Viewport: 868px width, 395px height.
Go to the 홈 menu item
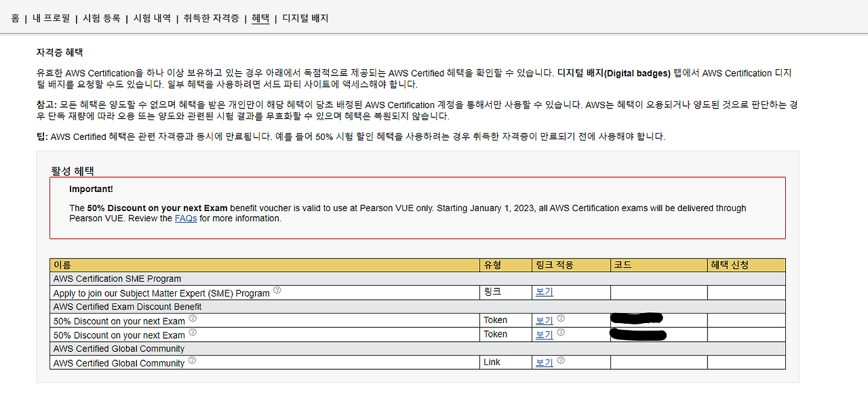[x=14, y=18]
